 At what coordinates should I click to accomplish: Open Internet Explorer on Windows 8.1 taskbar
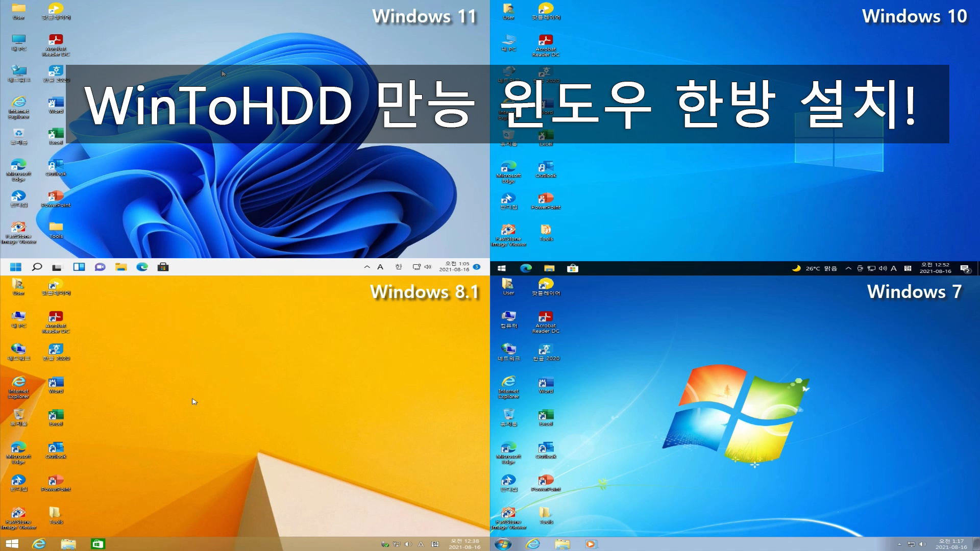[x=39, y=544]
